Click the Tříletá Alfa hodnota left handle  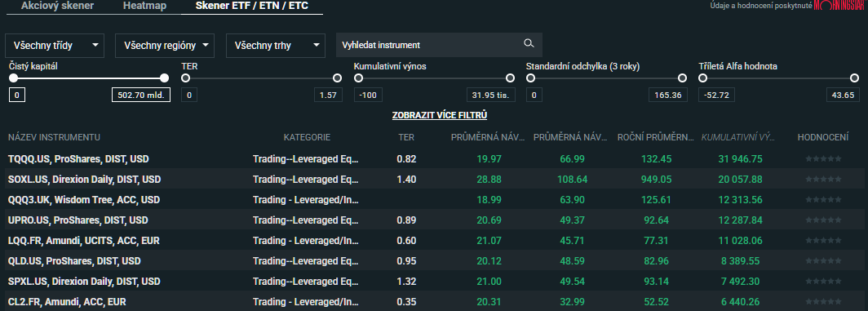coord(703,78)
